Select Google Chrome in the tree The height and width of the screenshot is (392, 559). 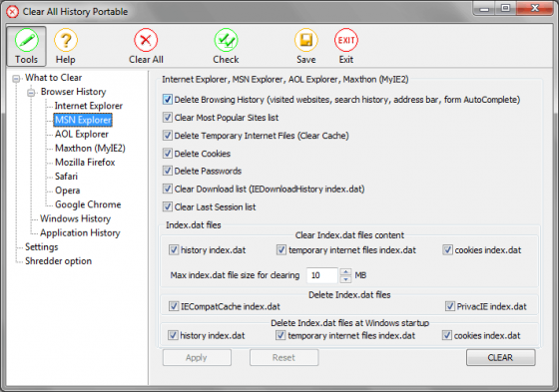[88, 204]
